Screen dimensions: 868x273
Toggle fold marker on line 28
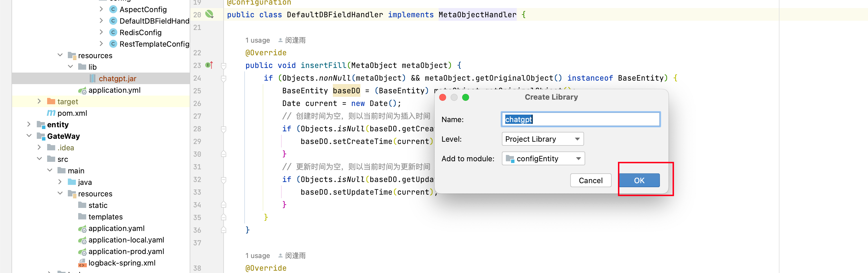point(223,129)
